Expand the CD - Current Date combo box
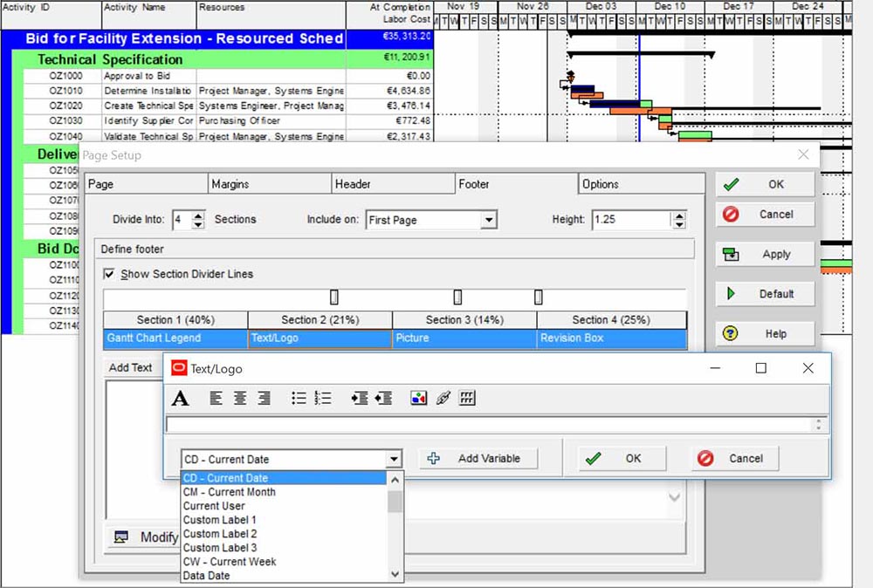Image resolution: width=873 pixels, height=588 pixels. (x=394, y=459)
